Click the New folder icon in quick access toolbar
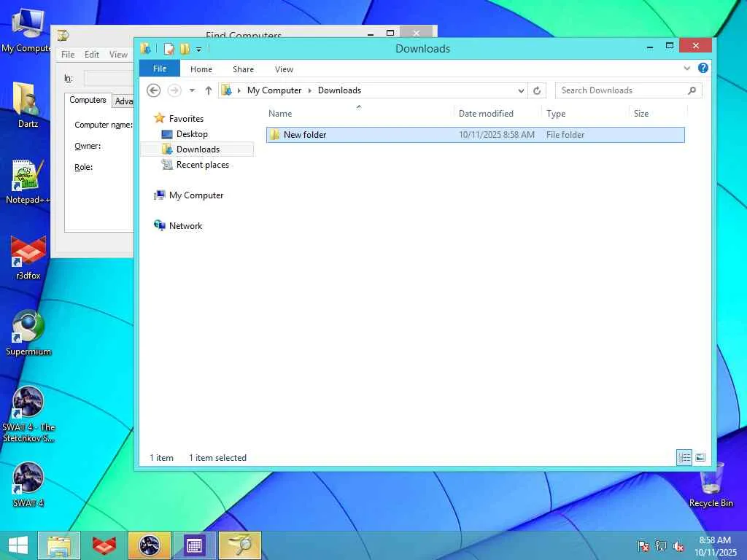 pos(185,49)
